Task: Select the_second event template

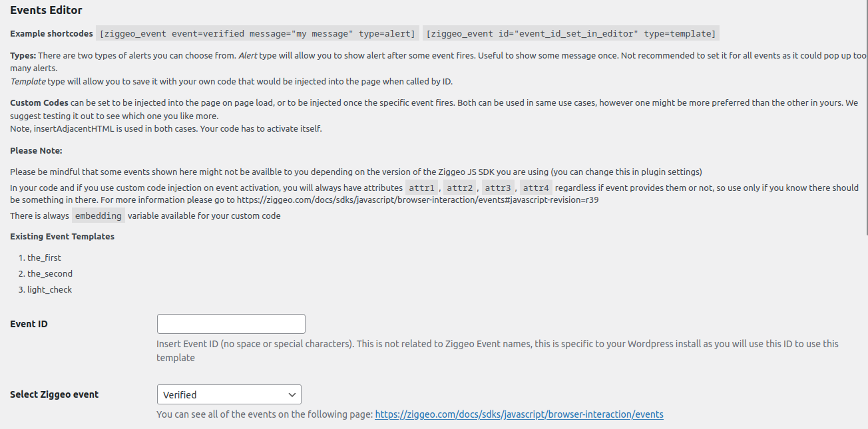Action: pos(50,273)
